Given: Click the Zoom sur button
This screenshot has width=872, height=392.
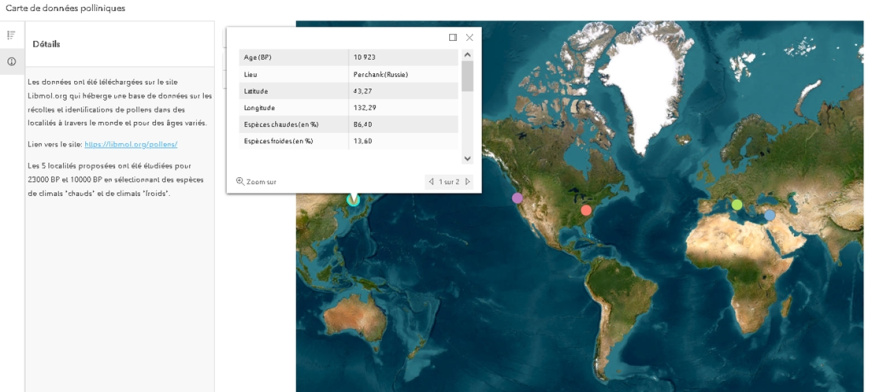Looking at the screenshot, I should pos(256,181).
